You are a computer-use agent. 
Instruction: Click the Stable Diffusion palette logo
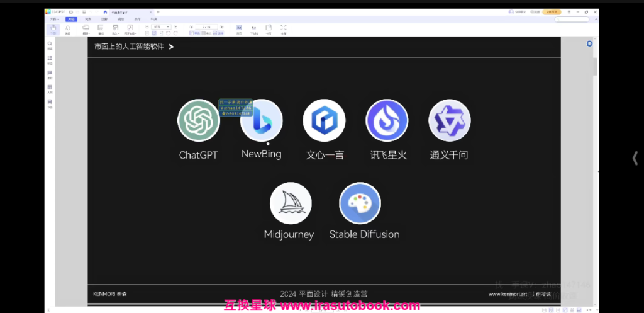pos(360,203)
